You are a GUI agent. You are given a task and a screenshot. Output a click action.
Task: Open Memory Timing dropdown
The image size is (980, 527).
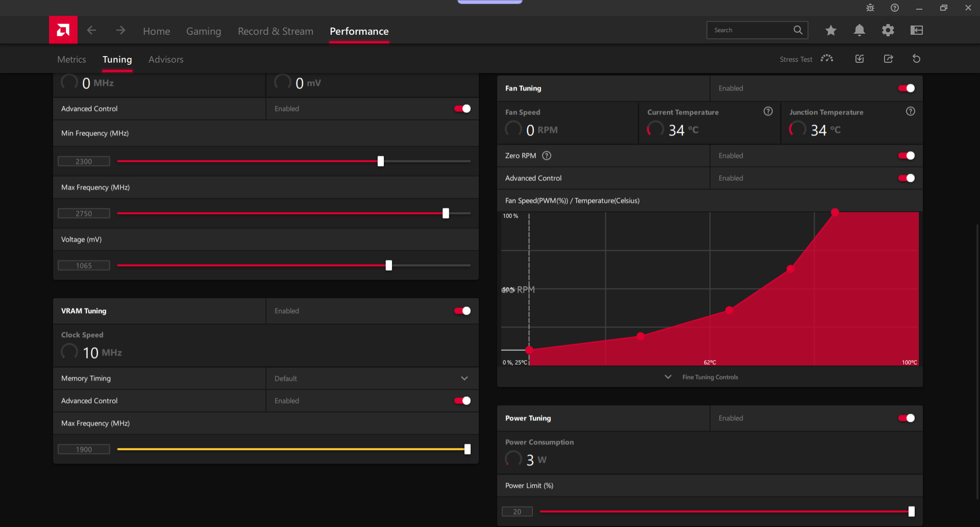[372, 378]
